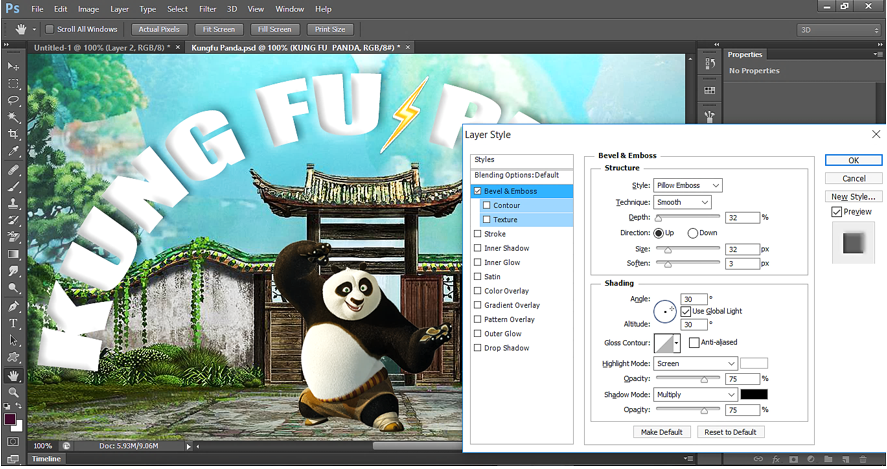This screenshot has height=469, width=887.
Task: Click the Fit Screen button
Action: point(219,29)
